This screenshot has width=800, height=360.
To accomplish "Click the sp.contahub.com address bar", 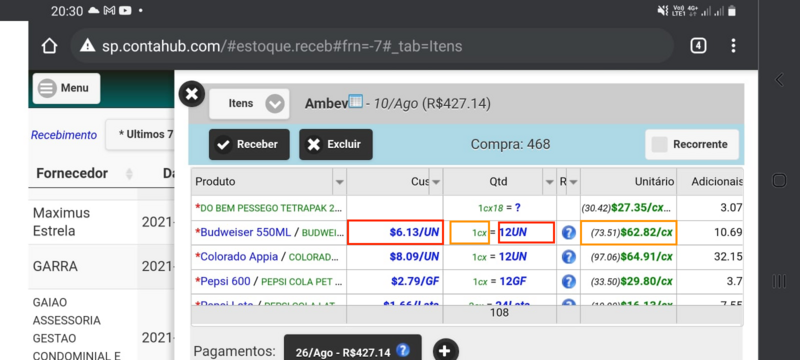I will pos(372,46).
